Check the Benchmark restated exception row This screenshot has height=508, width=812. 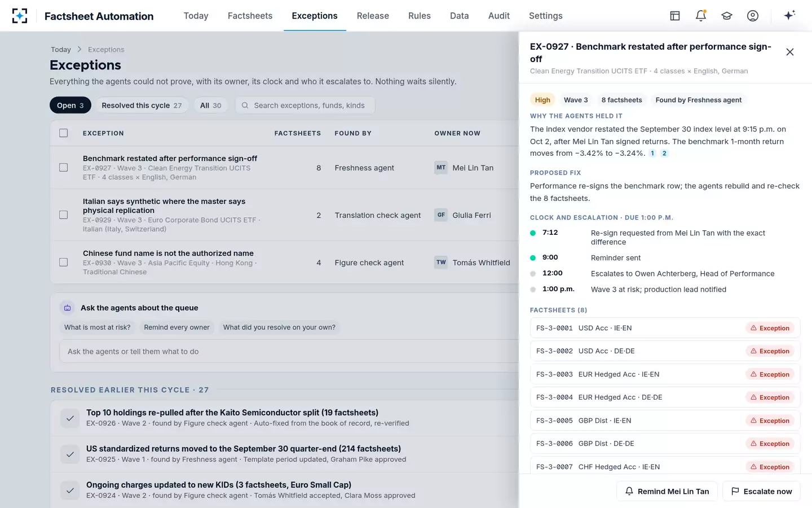[x=64, y=168]
